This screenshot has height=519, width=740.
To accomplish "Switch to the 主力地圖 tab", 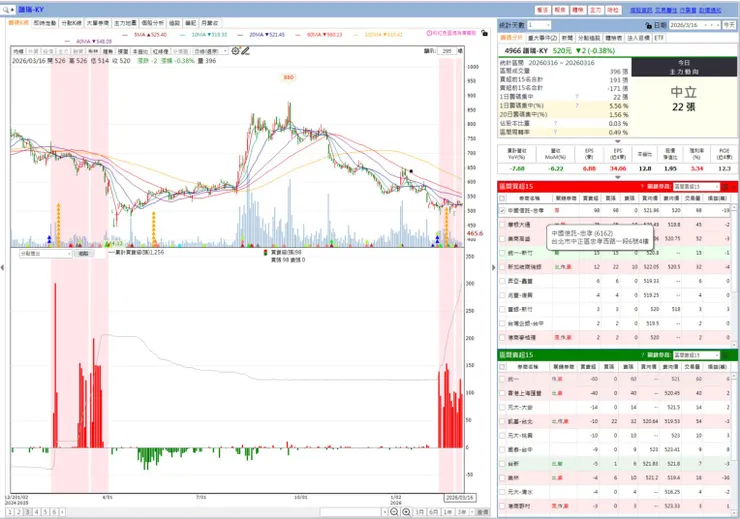I will click(x=125, y=23).
